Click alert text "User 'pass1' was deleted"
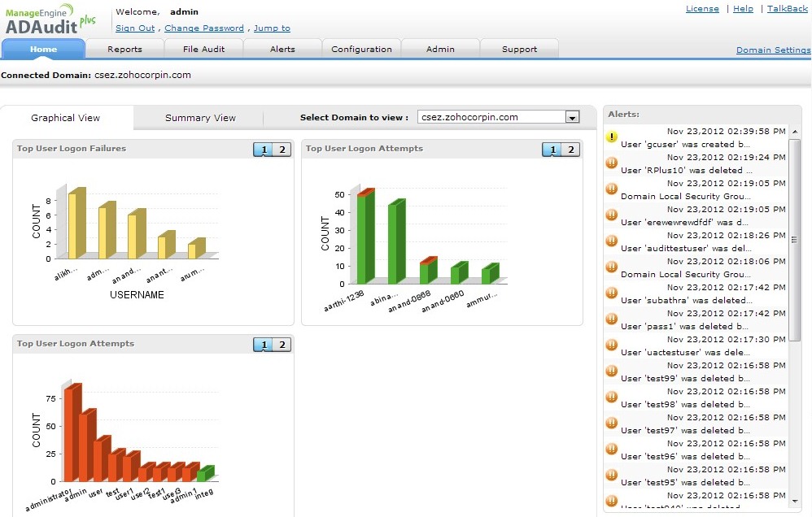The width and height of the screenshot is (812, 517). click(x=684, y=327)
